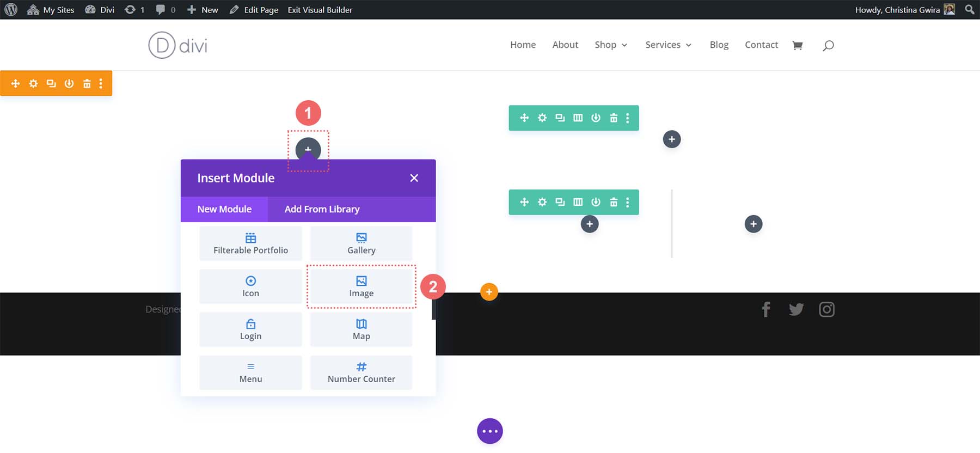Expand the Shop menu dropdown

click(611, 45)
